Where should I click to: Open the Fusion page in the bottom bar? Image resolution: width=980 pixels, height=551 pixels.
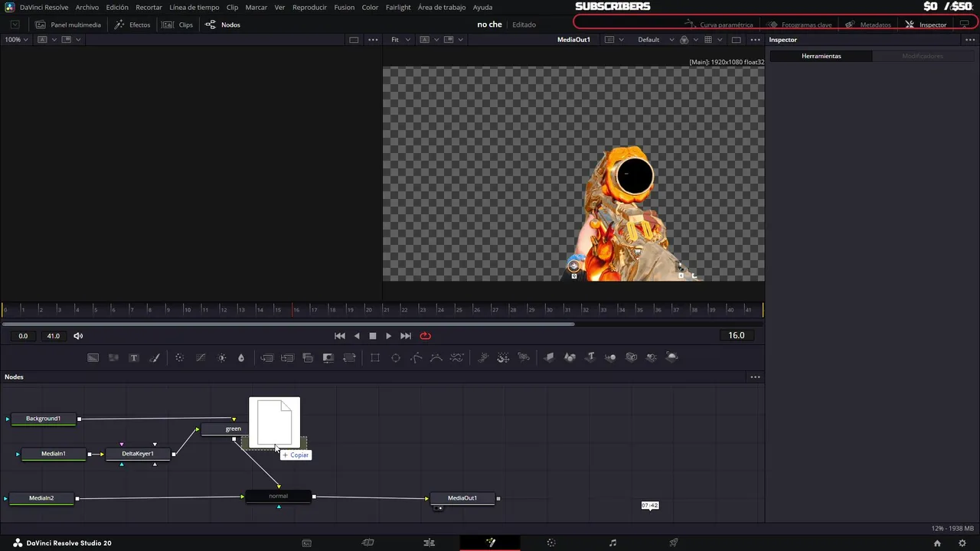[490, 543]
